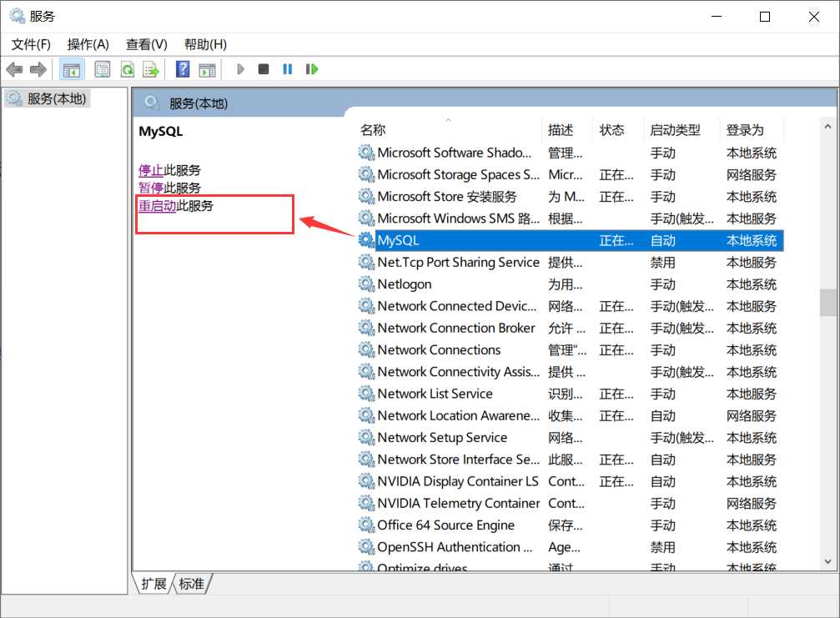
Task: Click gear icon beside Network List Service
Action: click(366, 394)
